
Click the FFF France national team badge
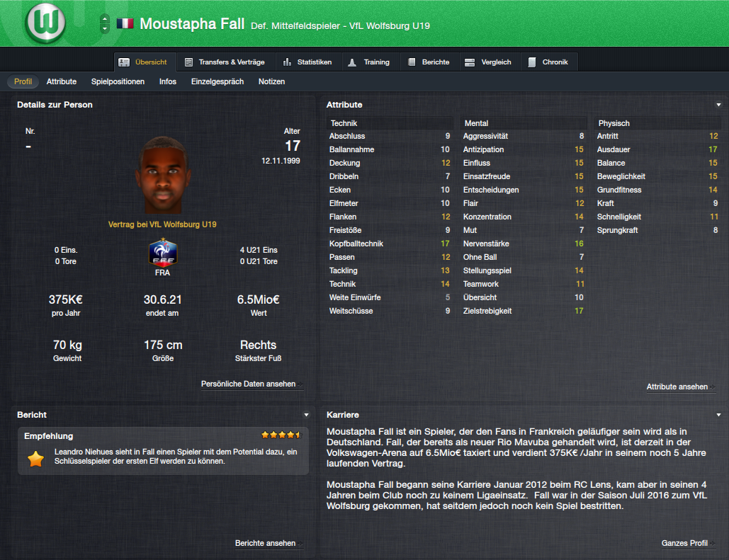click(163, 253)
